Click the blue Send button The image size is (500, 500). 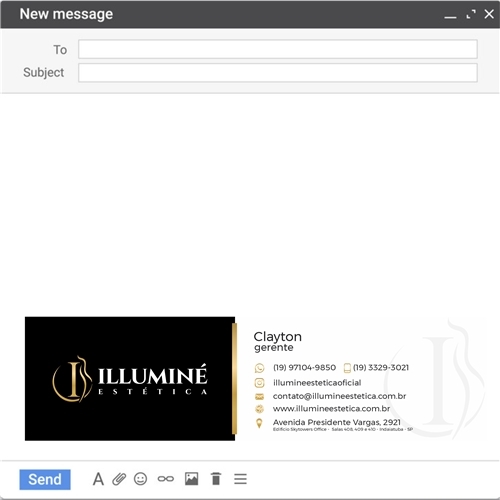coord(45,479)
